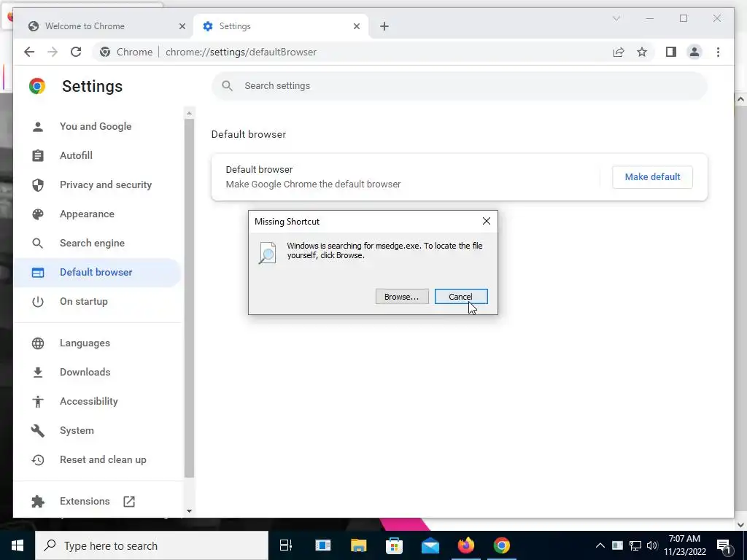This screenshot has height=560, width=747.
Task: Open Chrome's three-dot menu
Action: (x=718, y=52)
